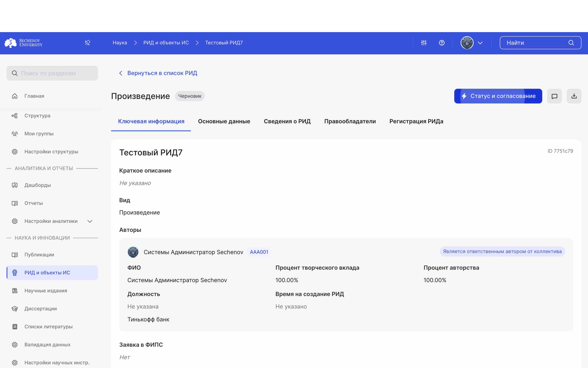Click the Мои группы people icon
Screen dimensions: 588x368
pos(14,134)
